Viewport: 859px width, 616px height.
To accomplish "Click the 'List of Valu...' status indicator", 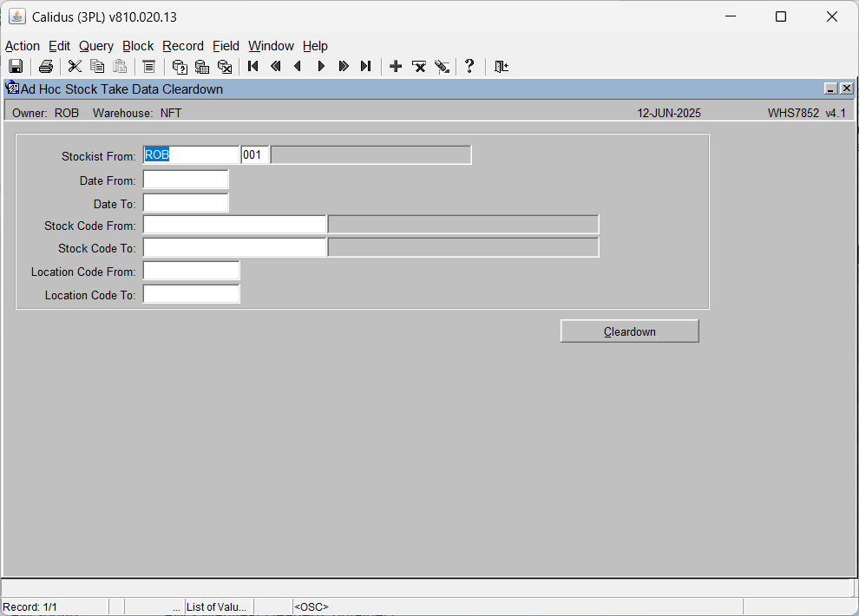I will 216,606.
